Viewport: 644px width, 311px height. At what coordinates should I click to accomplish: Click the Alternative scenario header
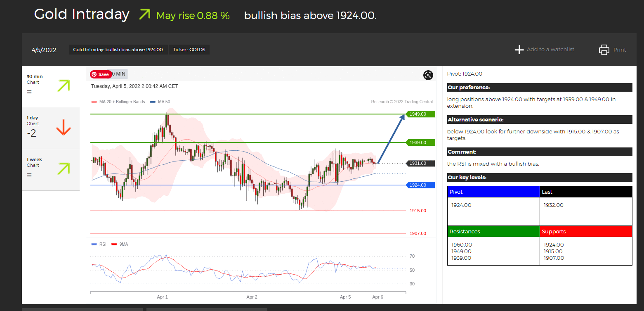pos(540,120)
